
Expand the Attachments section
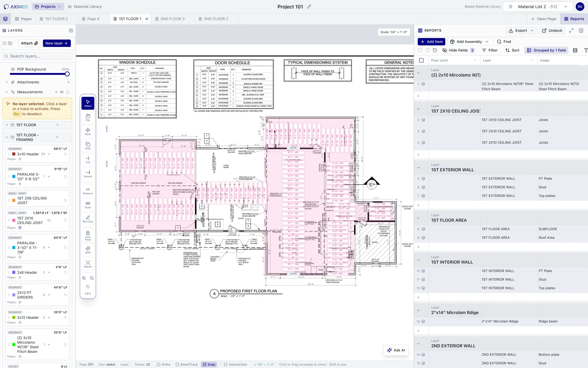[x=7, y=82]
